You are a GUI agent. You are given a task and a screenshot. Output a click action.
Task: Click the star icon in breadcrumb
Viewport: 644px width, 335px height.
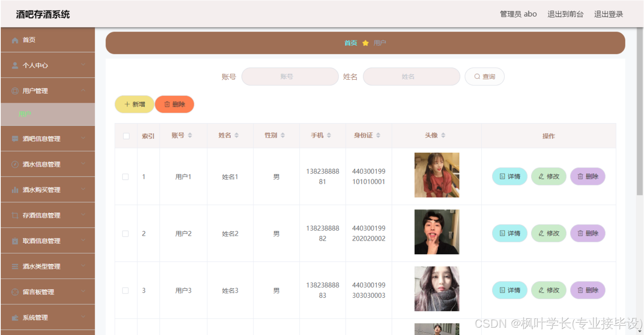click(x=366, y=43)
